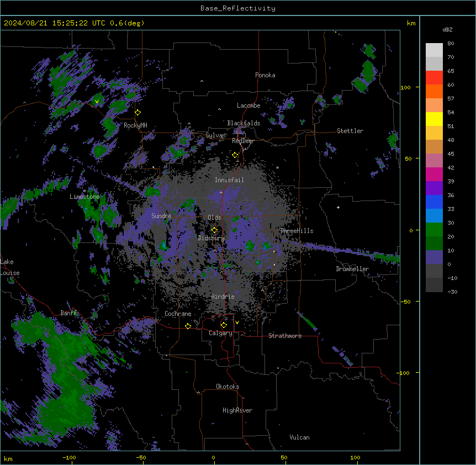
Task: Click the km unit label at bottom left
Action: click(x=8, y=458)
